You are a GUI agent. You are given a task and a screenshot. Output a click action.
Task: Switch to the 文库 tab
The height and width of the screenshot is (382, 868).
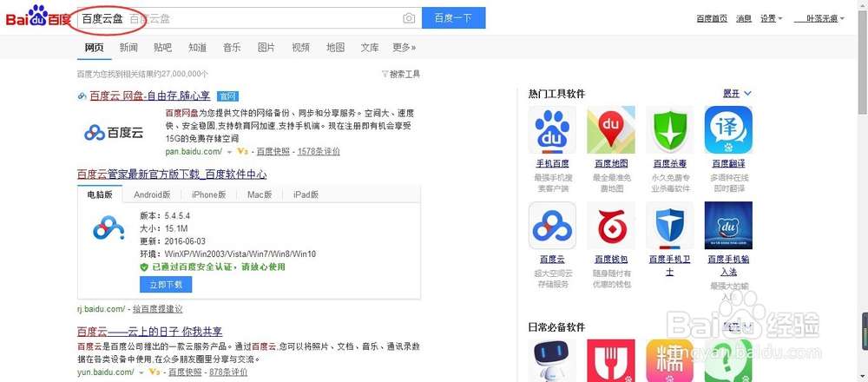coord(370,48)
